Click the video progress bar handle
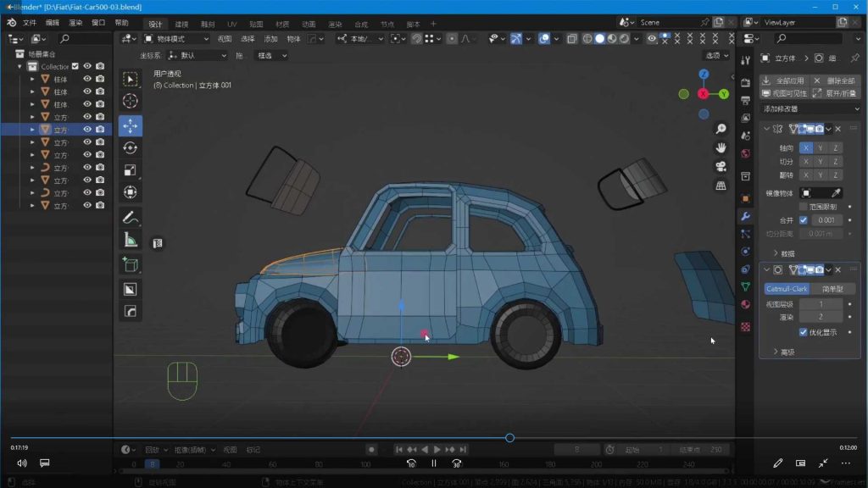The width and height of the screenshot is (868, 488). [509, 438]
